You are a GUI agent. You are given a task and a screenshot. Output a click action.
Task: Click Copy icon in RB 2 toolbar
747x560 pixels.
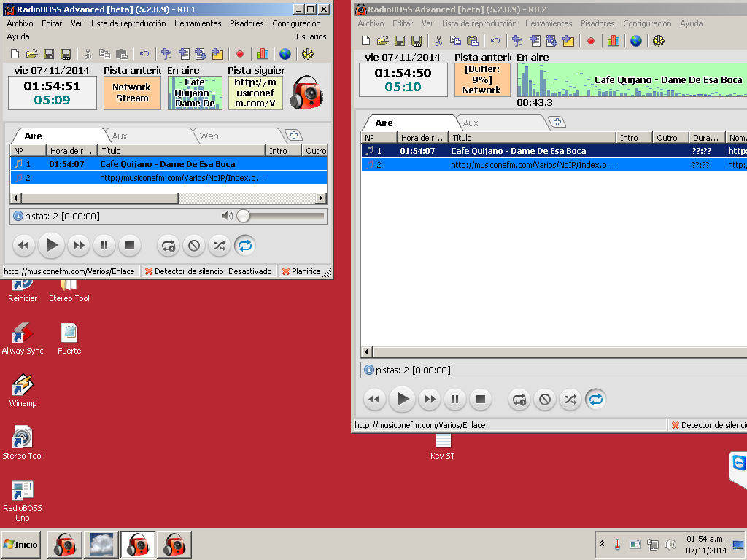click(455, 41)
